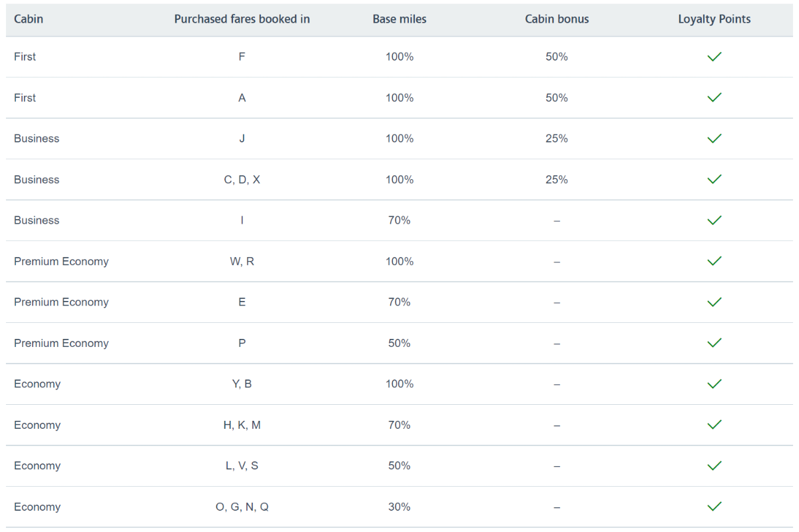799x532 pixels.
Task: Click the Loyalty Points checkmark for fare F
Action: [x=714, y=57]
